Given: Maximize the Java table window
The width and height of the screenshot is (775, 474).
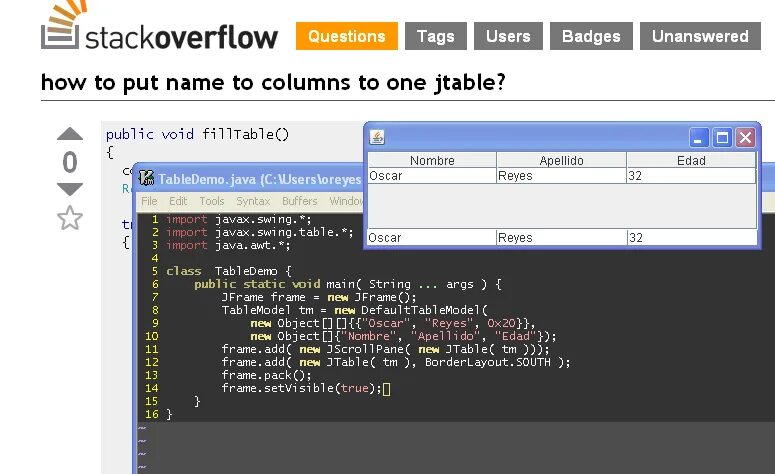Looking at the screenshot, I should [x=722, y=137].
